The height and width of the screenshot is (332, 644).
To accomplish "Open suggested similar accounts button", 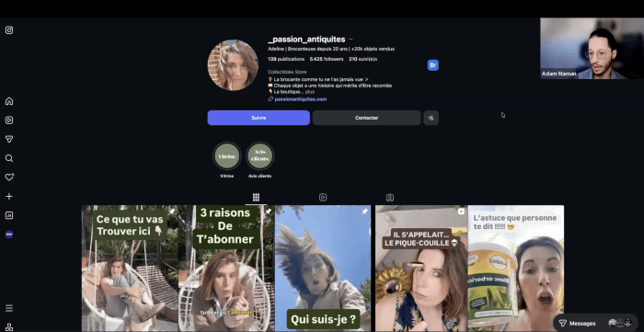I will click(x=431, y=118).
